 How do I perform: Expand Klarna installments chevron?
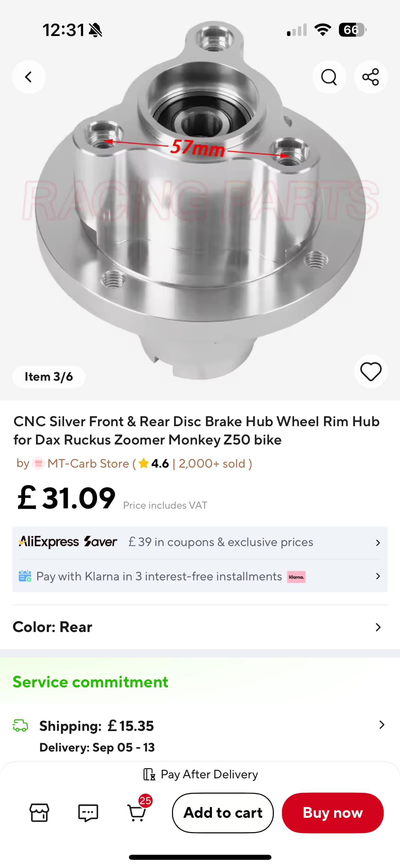[x=378, y=576]
